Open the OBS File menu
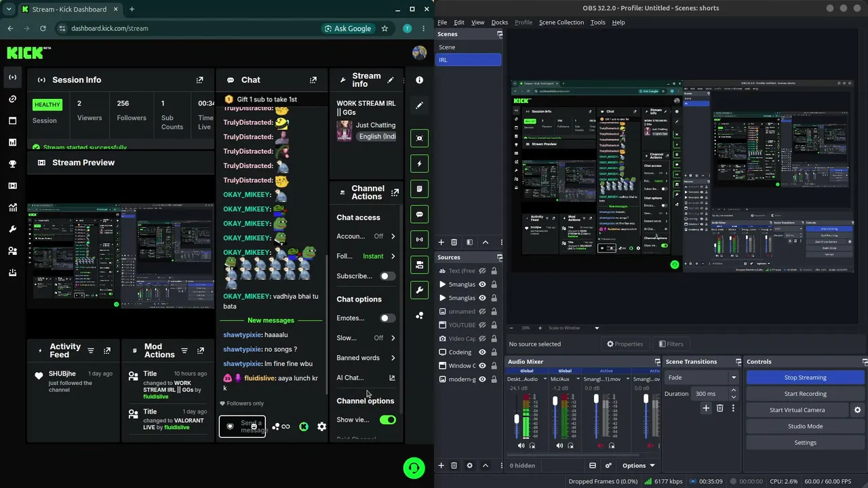The image size is (868, 488). pos(442,22)
